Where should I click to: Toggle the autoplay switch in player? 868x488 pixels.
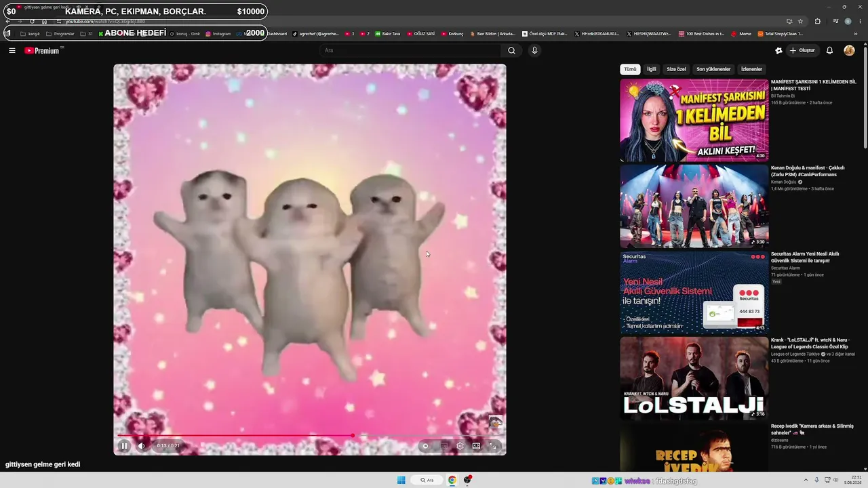(425, 445)
